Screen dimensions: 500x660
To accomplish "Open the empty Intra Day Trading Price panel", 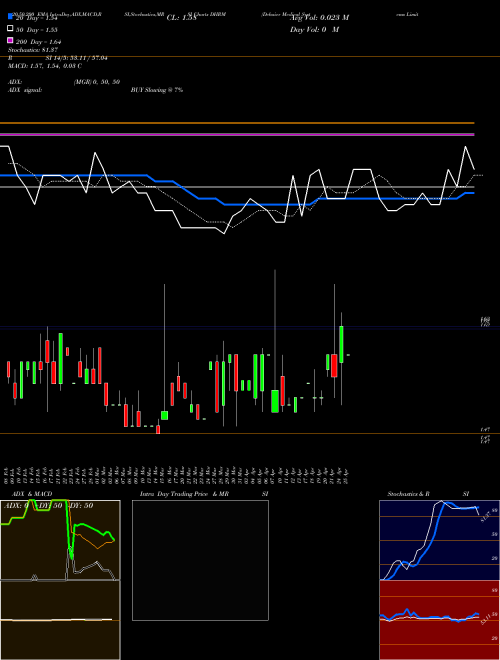I will [x=200, y=560].
